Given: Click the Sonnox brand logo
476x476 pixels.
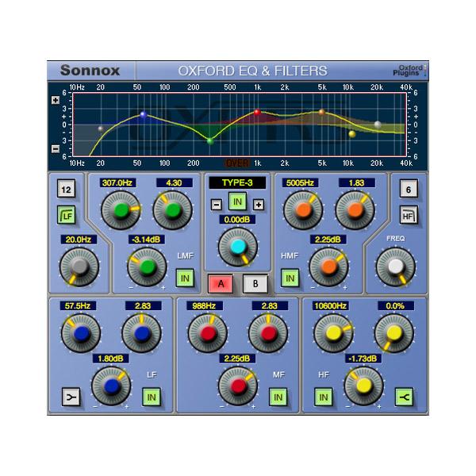Looking at the screenshot, I should (90, 70).
